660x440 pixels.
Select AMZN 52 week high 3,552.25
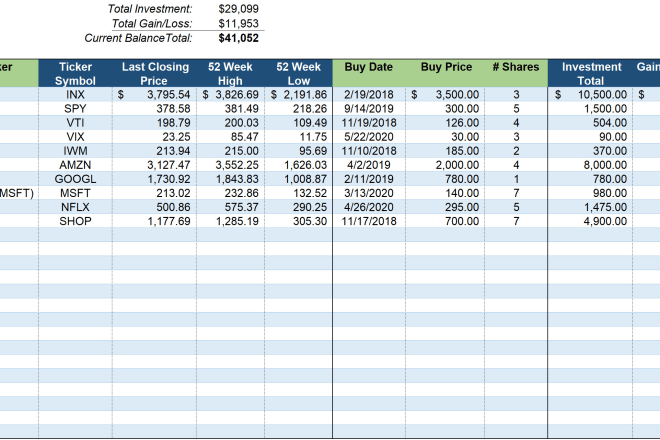click(231, 165)
